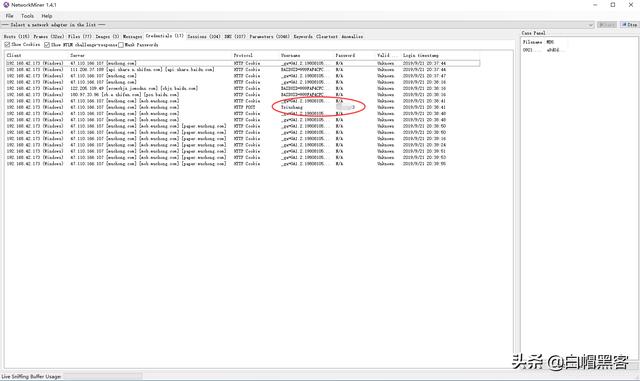Open the network adapter dropdown list
The height and width of the screenshot is (381, 640).
(590, 25)
